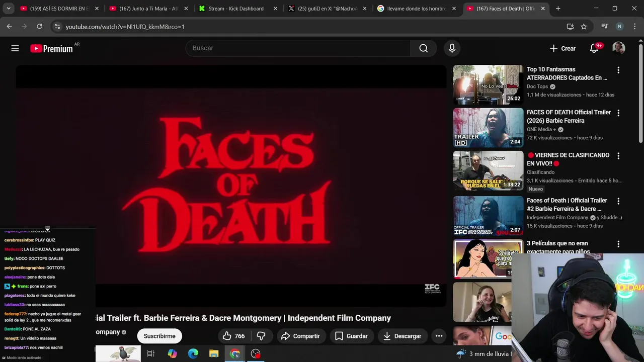
Task: Open options for 3 Películas que no eran video
Action: point(618,244)
